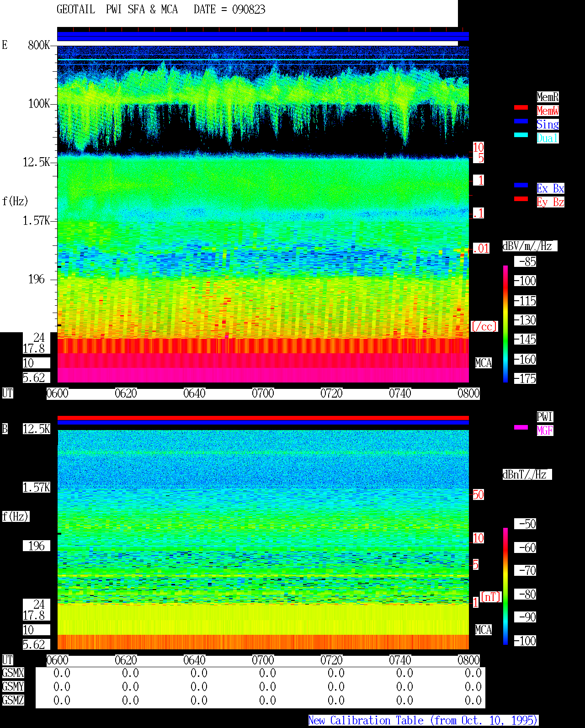The width and height of the screenshot is (585, 728).
Task: Click the 0640 tick under the B panel
Action: [x=194, y=660]
